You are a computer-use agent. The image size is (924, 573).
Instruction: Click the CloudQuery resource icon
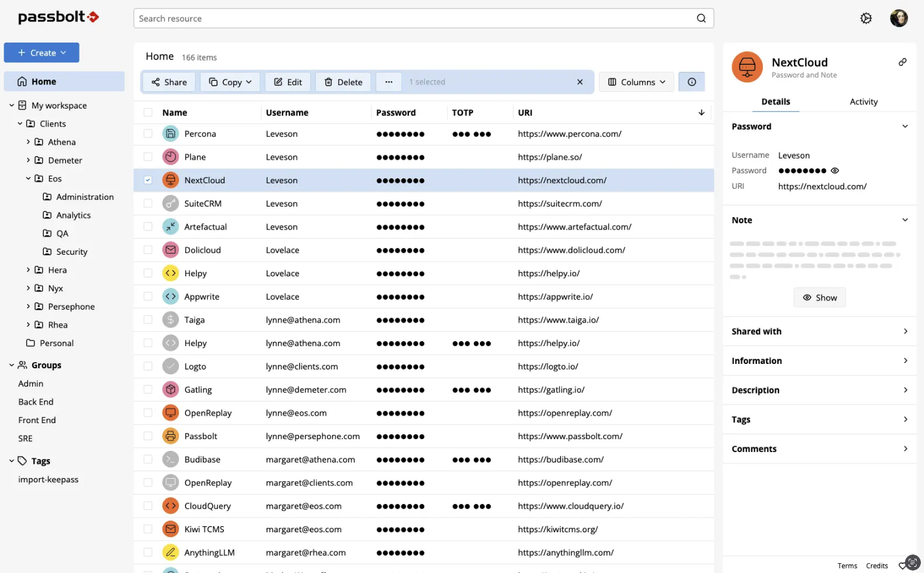click(x=171, y=506)
